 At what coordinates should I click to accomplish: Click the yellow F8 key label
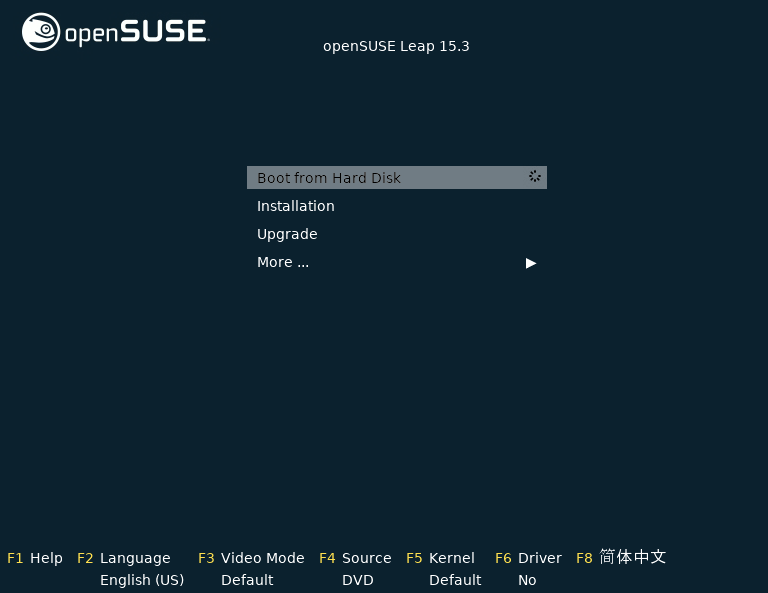(584, 558)
